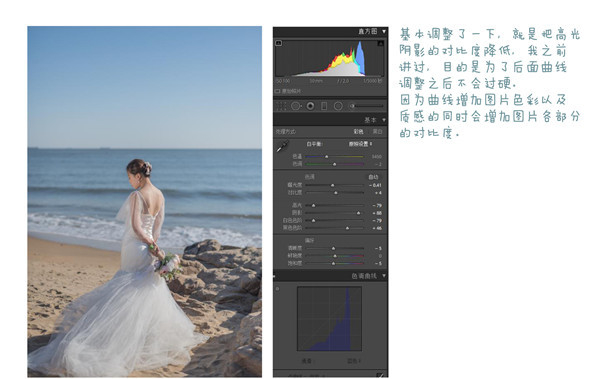
Task: Click the highlights value -79
Action: tap(377, 206)
